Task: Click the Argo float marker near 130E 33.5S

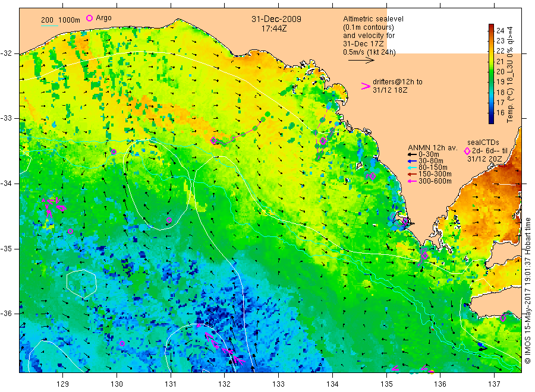Action: [x=114, y=151]
